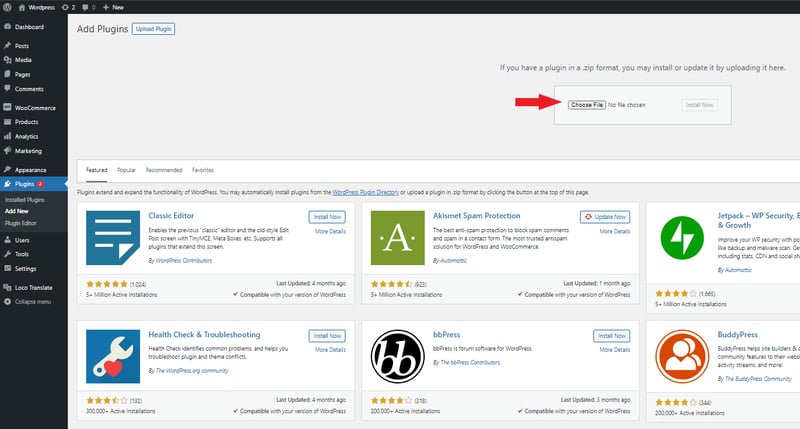Open the bbPress title link

pos(446,335)
